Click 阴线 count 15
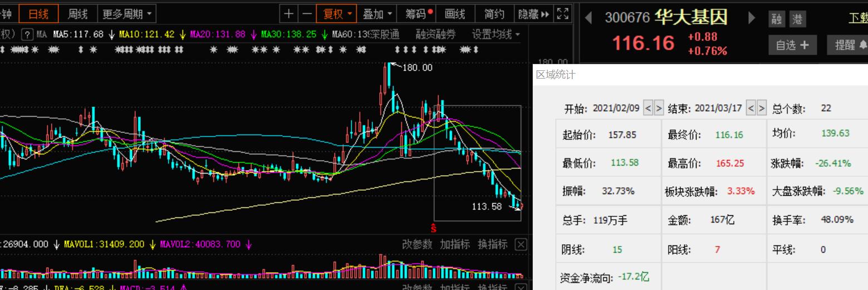The height and width of the screenshot is (290, 868). (617, 250)
